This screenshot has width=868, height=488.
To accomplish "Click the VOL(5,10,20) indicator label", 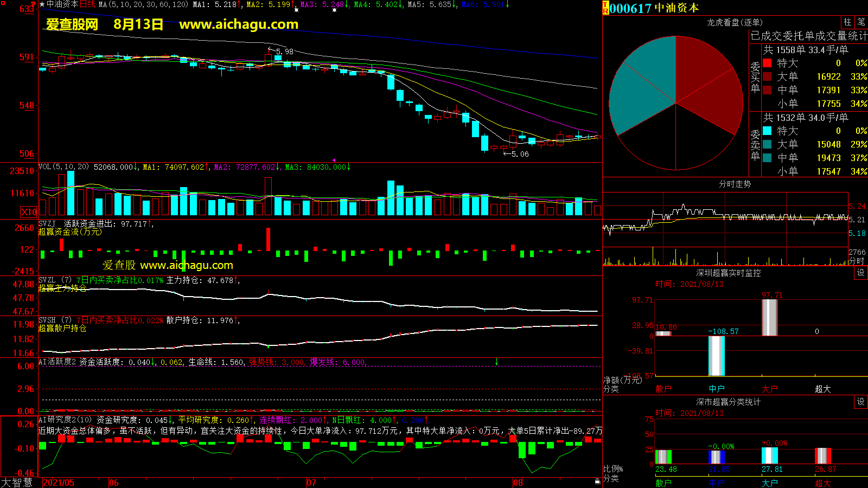I will click(63, 167).
